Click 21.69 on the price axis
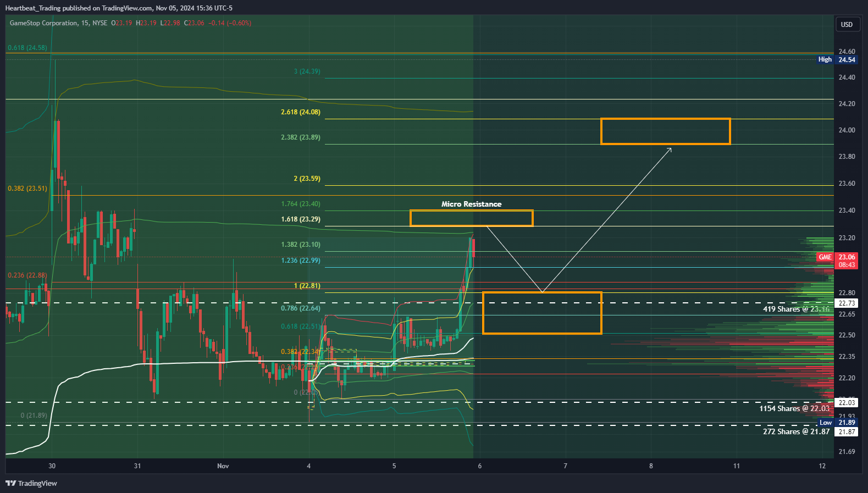The height and width of the screenshot is (493, 868). coord(847,452)
